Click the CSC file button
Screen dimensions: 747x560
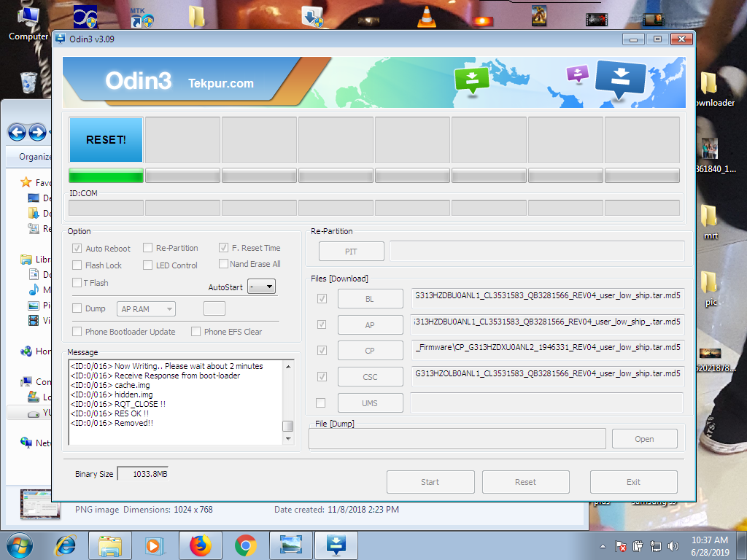coord(370,377)
